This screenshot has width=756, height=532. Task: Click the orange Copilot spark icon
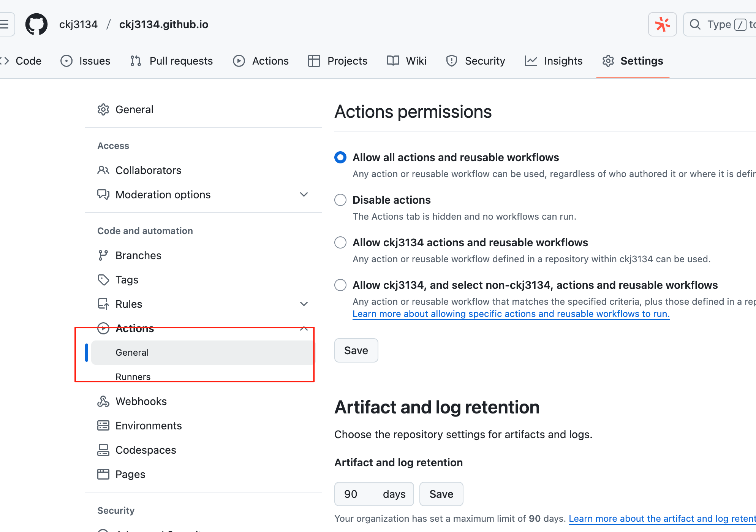662,24
